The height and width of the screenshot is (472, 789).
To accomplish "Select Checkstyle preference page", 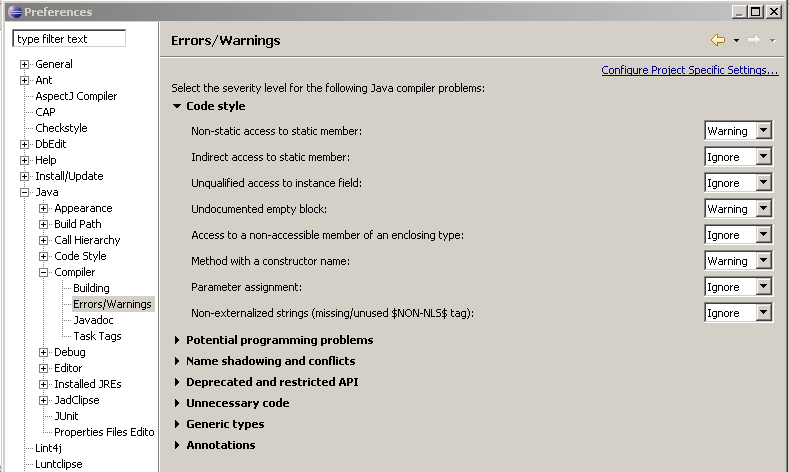I will pyautogui.click(x=61, y=128).
